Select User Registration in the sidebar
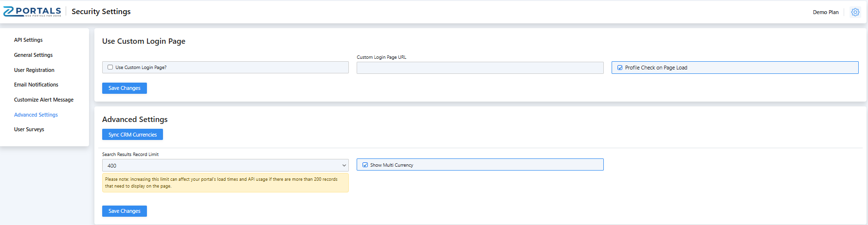868x225 pixels. pyautogui.click(x=34, y=70)
